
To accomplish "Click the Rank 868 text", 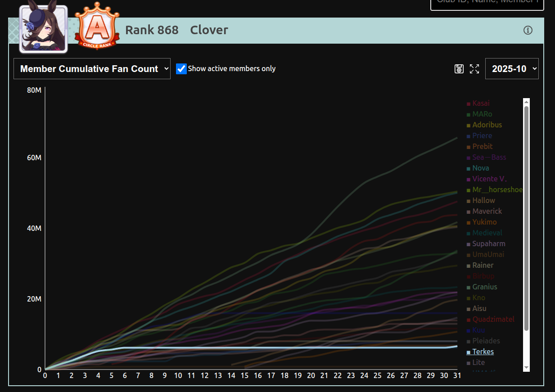I will [x=152, y=30].
